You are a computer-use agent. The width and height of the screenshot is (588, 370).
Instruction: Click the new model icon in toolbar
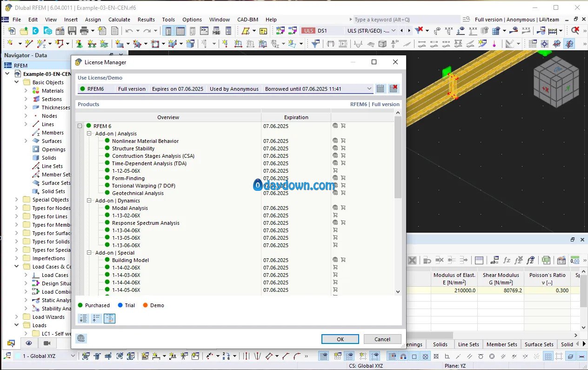click(x=12, y=31)
